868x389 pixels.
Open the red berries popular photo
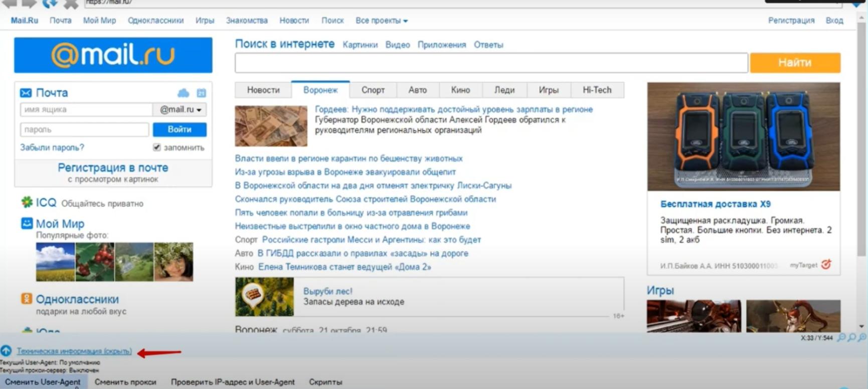pos(95,262)
